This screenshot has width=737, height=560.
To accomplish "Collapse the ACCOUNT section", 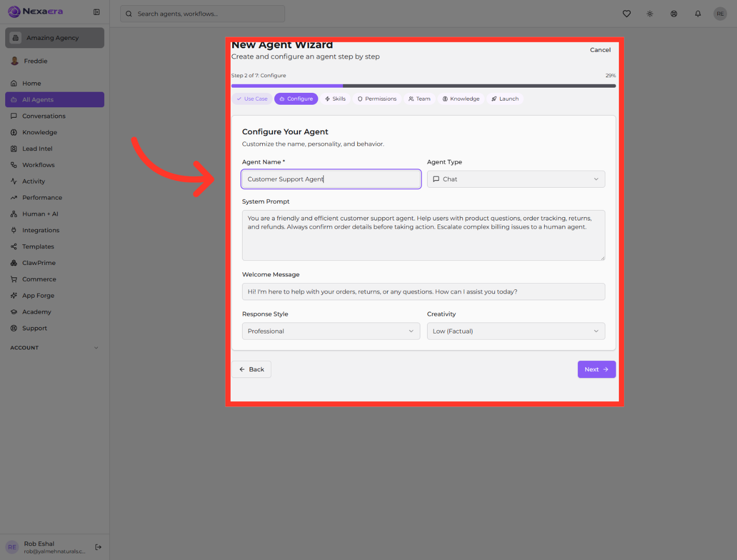I will click(x=54, y=348).
